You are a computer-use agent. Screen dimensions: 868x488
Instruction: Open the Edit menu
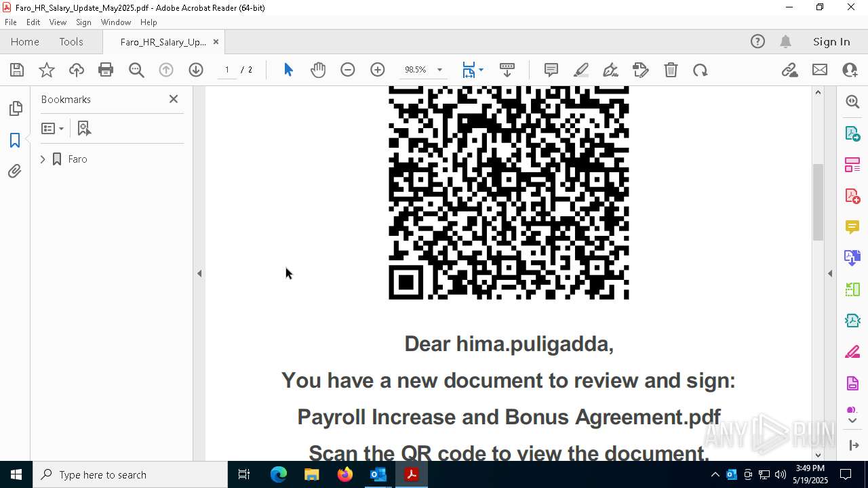[33, 22]
